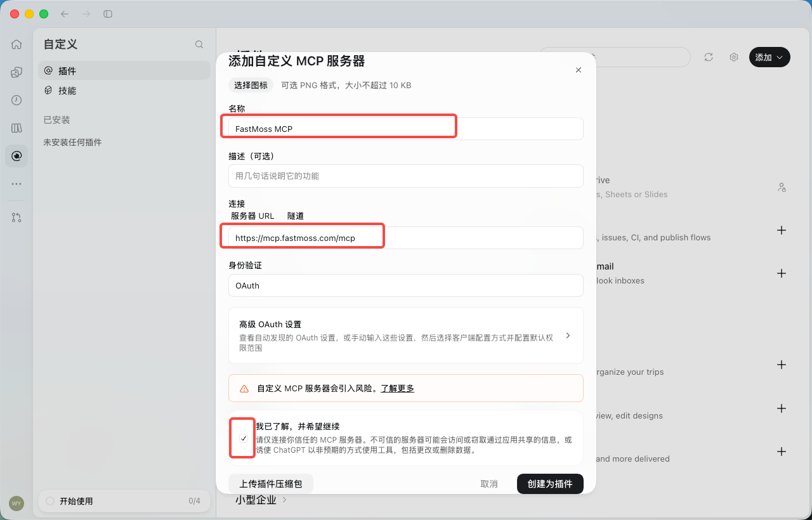
Task: Open the 添加 dropdown button
Action: (769, 57)
